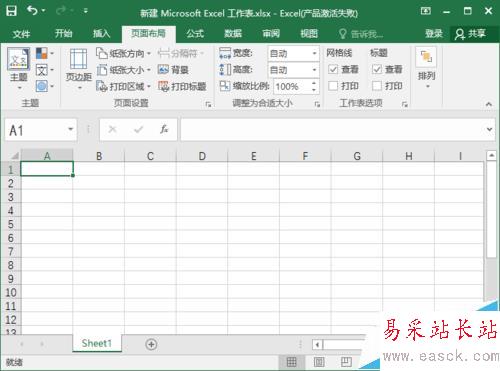Click the Tell me lightbulb search
500x371 pixels.
coord(361,34)
